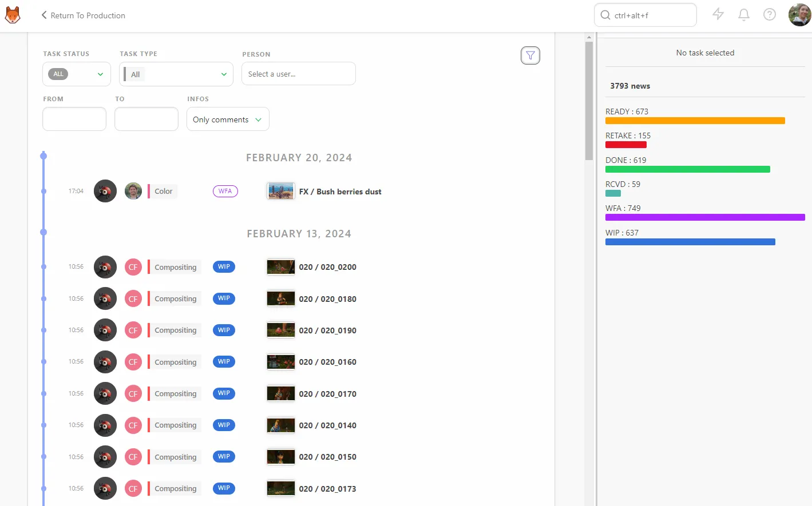Click the purple WFA progress bar

pyautogui.click(x=705, y=217)
